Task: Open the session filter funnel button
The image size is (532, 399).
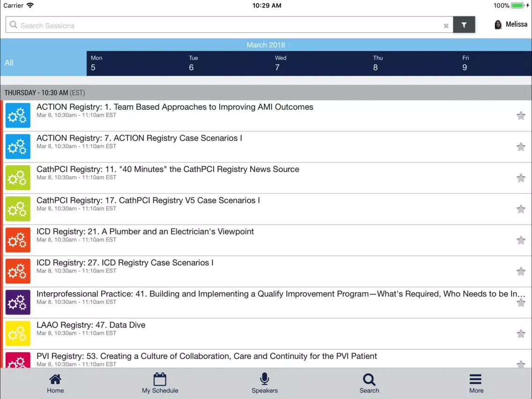Action: 464,25
